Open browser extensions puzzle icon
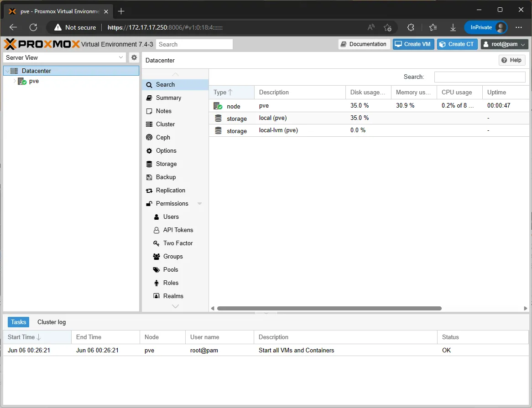Screen dimensions: 532x408 click(411, 27)
